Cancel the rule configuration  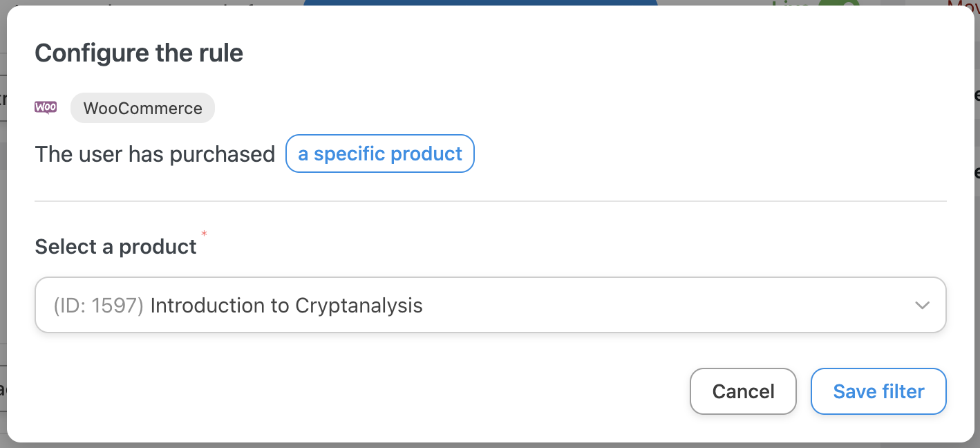point(743,391)
